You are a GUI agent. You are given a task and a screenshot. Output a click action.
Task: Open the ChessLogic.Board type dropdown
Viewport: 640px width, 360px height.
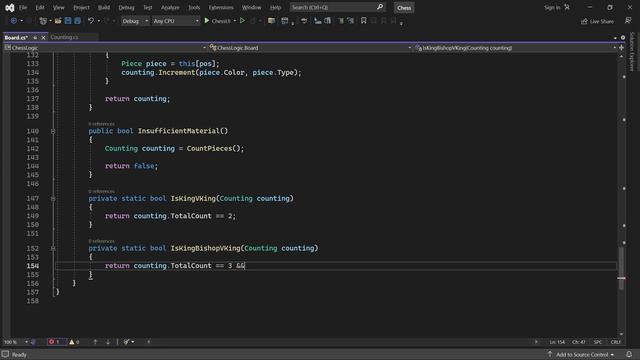310,48
